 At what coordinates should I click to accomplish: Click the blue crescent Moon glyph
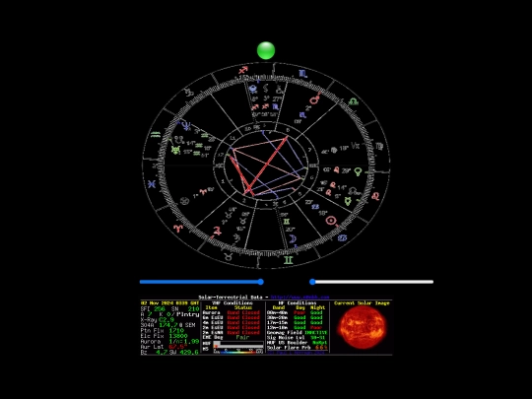coord(293,238)
